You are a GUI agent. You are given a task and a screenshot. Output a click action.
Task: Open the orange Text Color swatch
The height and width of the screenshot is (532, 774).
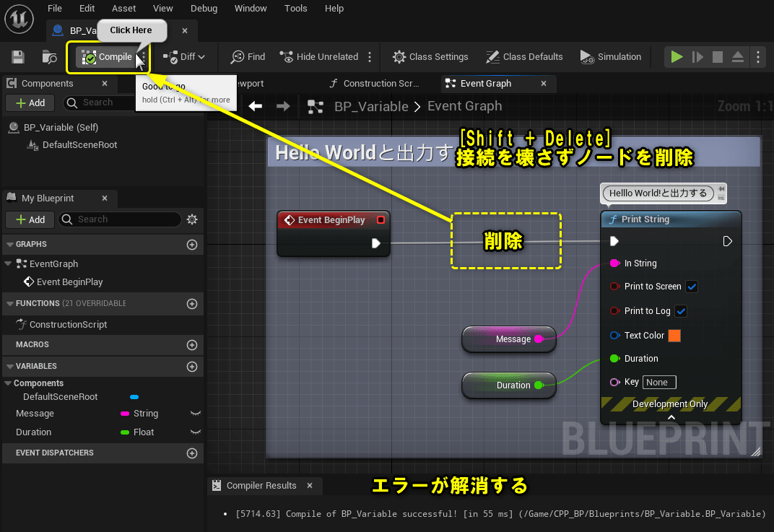pos(676,335)
